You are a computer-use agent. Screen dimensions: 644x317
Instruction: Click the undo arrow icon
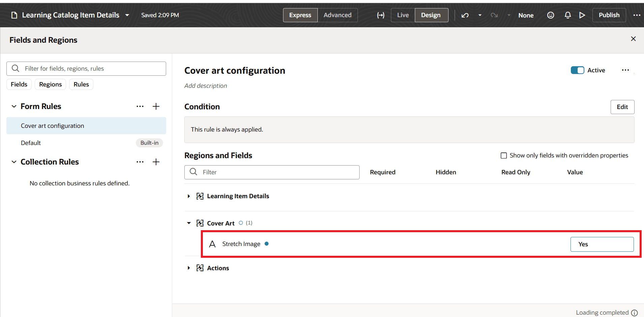465,15
